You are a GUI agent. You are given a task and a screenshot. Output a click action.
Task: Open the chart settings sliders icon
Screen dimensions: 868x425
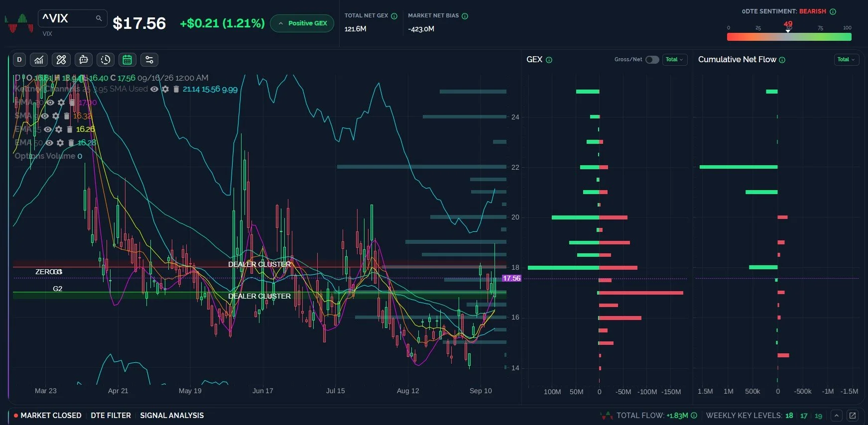(149, 60)
